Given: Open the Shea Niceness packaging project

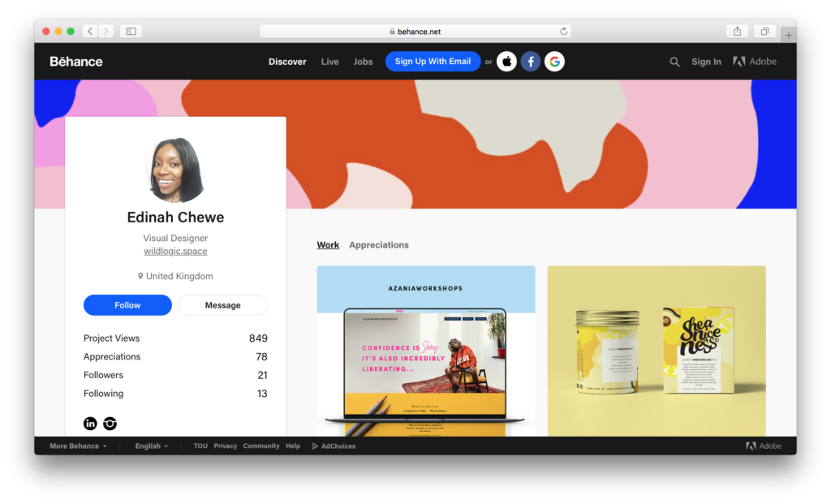Looking at the screenshot, I should pos(657,351).
